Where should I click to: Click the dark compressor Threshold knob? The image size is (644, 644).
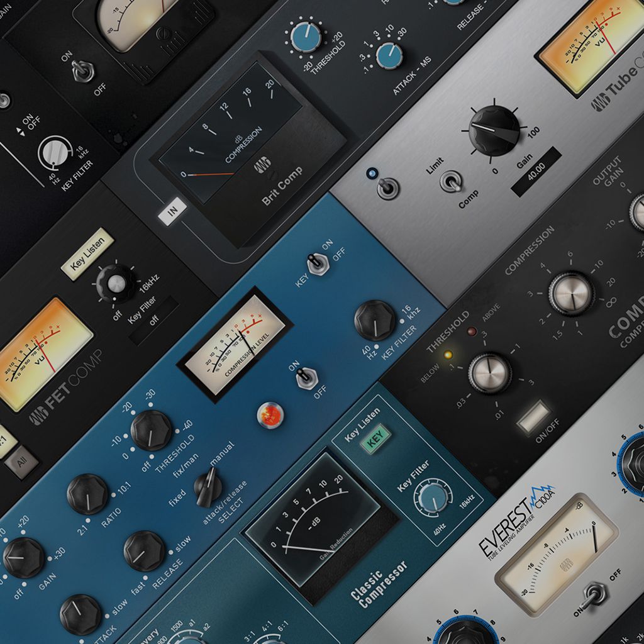(490, 373)
